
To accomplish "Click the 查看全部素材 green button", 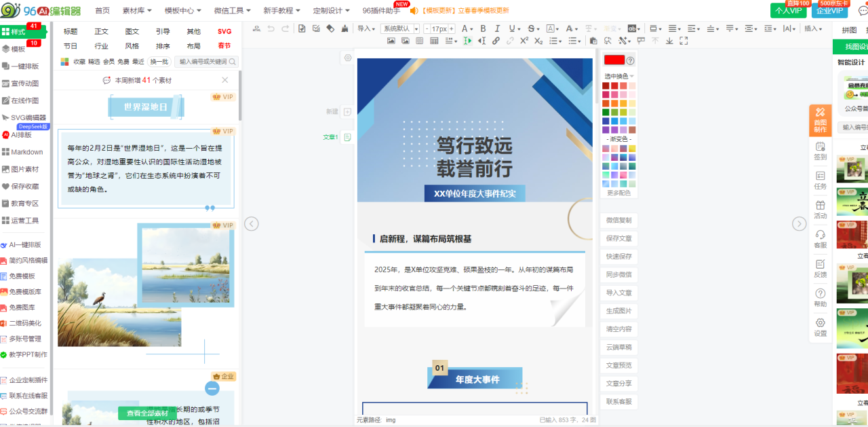I will pyautogui.click(x=147, y=413).
